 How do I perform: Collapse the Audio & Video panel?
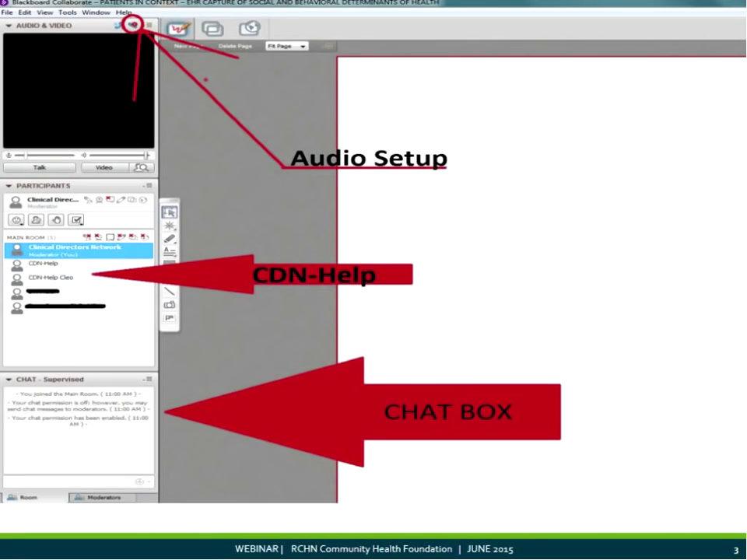(x=9, y=26)
